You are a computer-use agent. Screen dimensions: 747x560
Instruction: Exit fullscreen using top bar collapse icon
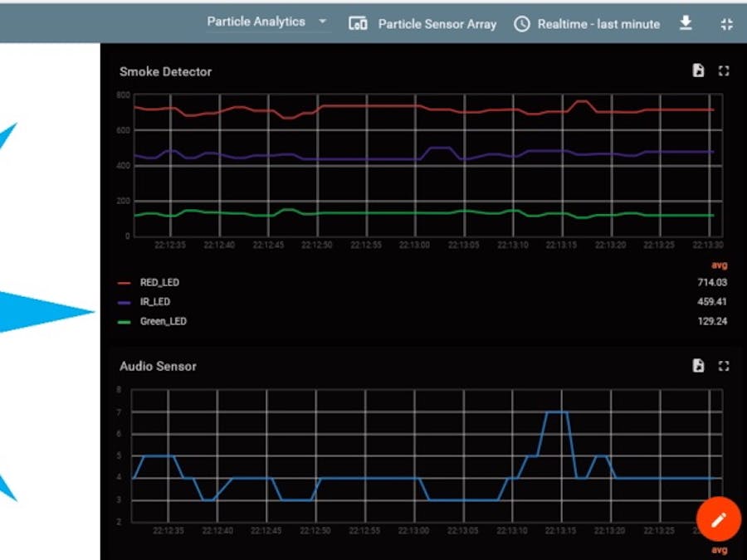click(726, 24)
